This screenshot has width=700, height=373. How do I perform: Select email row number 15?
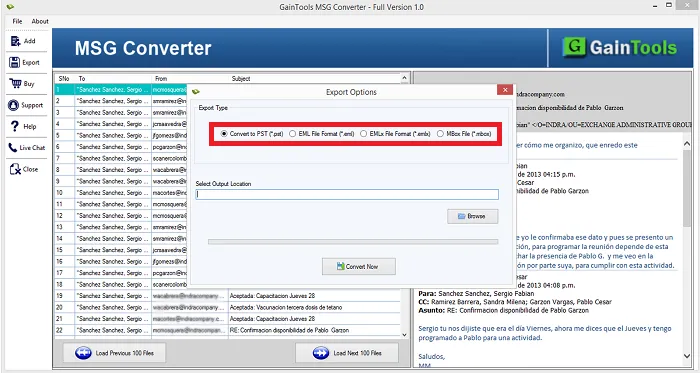(121, 250)
